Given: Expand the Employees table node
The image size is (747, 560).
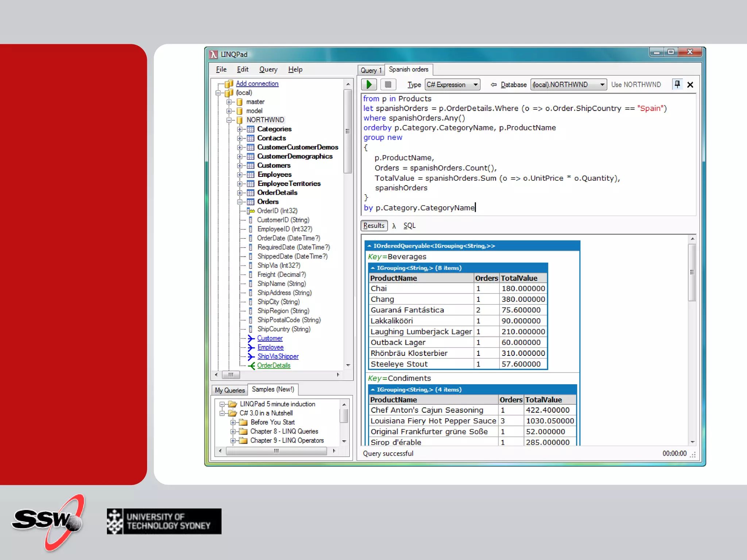Looking at the screenshot, I should [x=240, y=175].
